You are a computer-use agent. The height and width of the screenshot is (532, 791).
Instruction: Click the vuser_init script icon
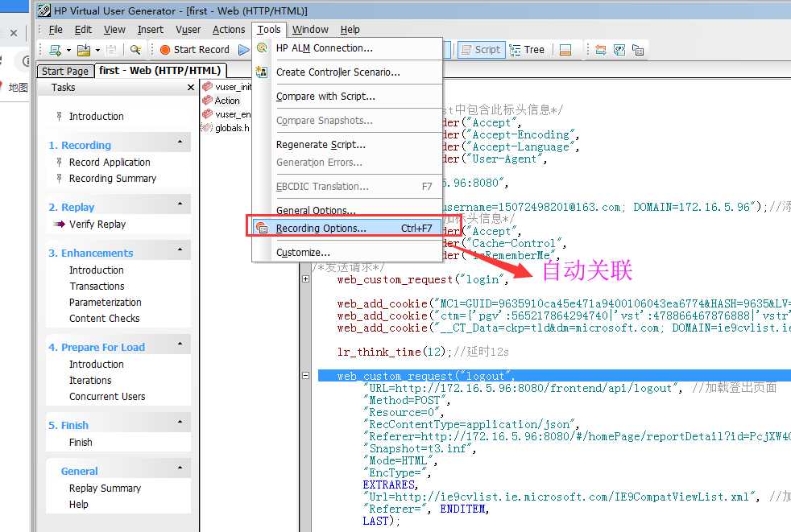coord(207,87)
